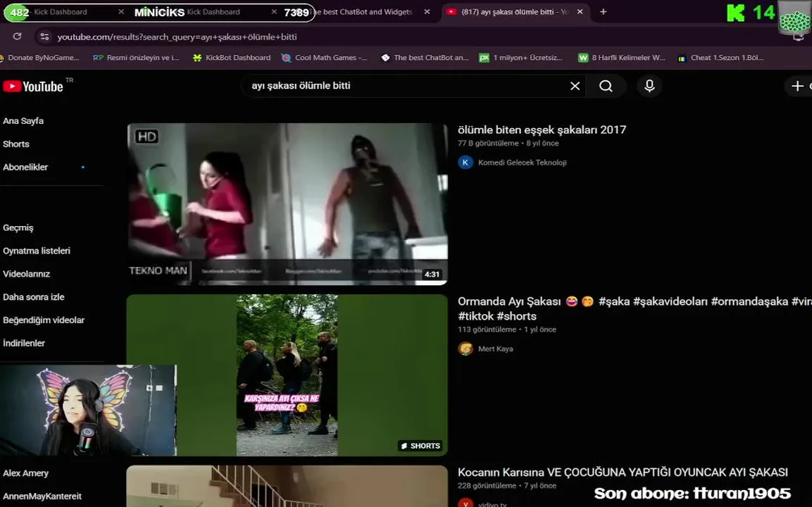Open Komedi Gelecek Teknoloji channel name

coord(522,162)
